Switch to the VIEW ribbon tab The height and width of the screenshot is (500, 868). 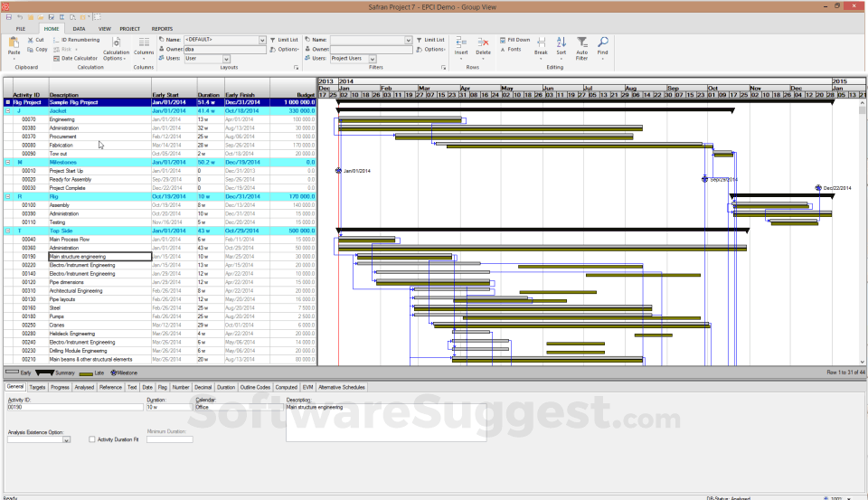(x=105, y=29)
